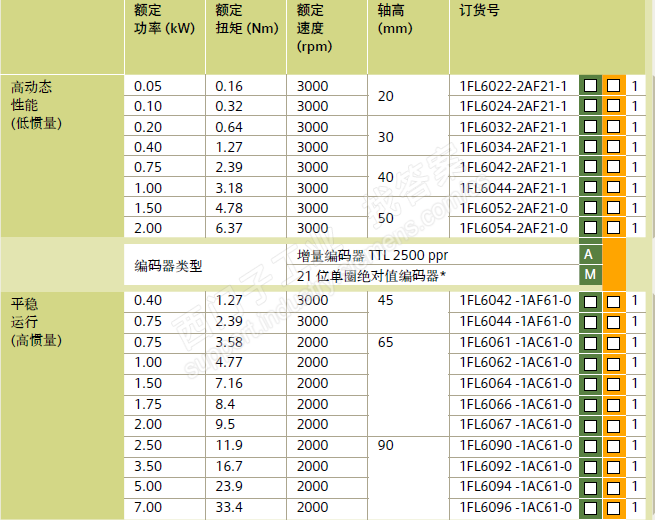Mark the green box for 1FL6054-2AF21-0

tap(590, 228)
